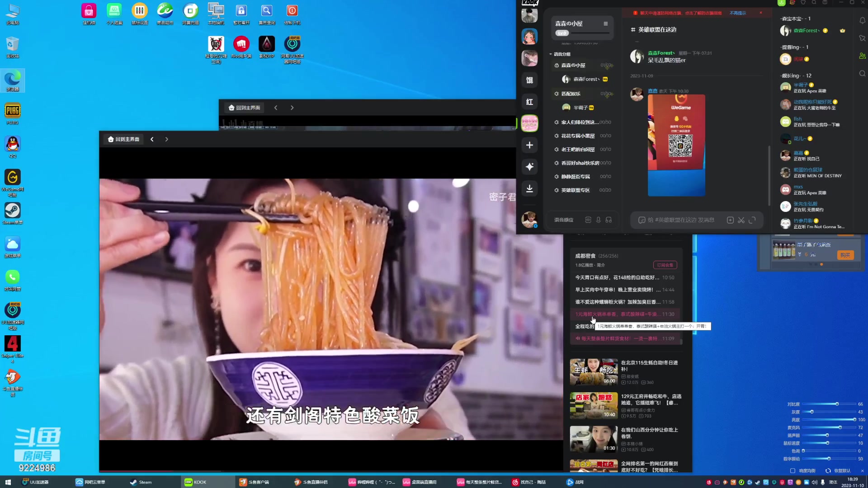
Task: Open PUBG desktop icon
Action: coord(13,114)
